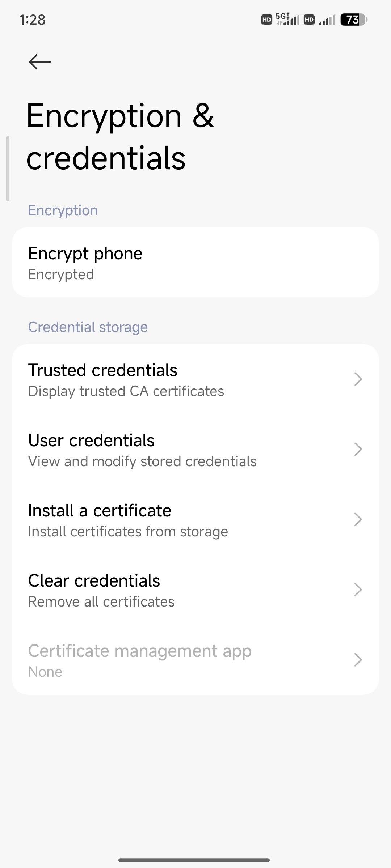The width and height of the screenshot is (391, 868).
Task: Tap the chevron beside Install a certificate
Action: tap(358, 520)
